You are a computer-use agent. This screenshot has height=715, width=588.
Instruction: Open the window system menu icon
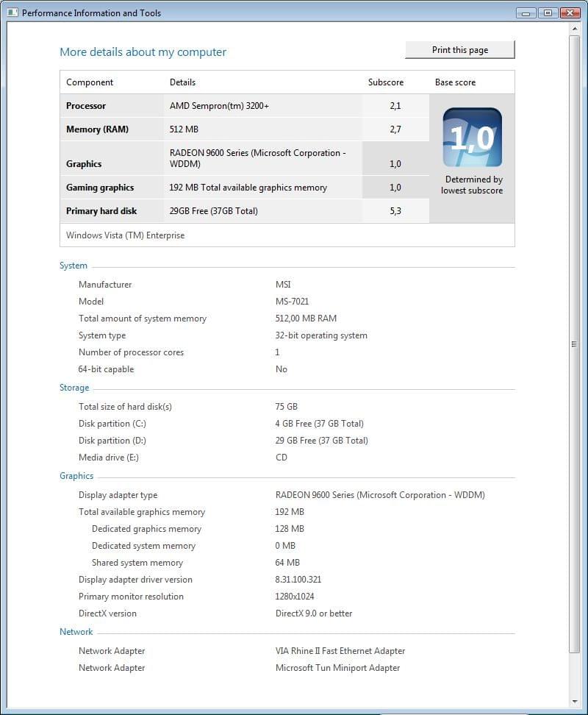click(x=12, y=13)
